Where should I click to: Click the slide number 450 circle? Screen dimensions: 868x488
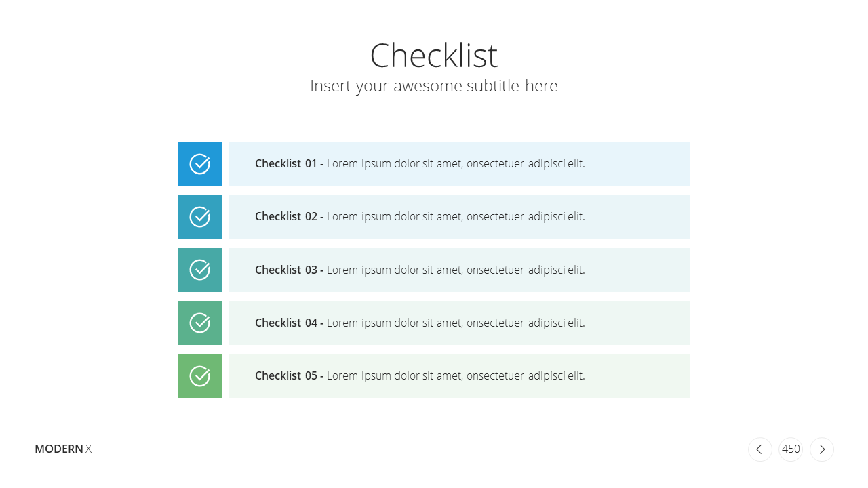click(791, 449)
